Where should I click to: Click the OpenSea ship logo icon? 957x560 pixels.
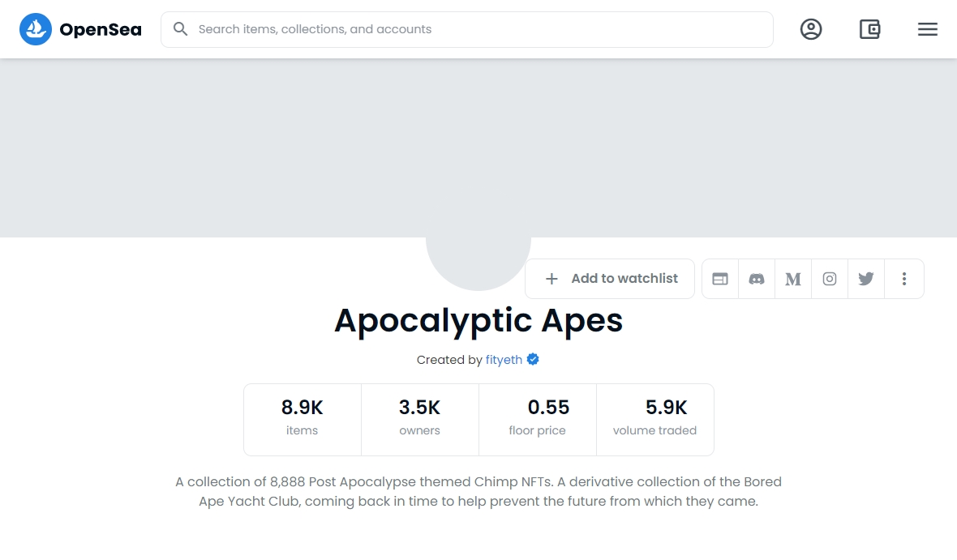36,29
